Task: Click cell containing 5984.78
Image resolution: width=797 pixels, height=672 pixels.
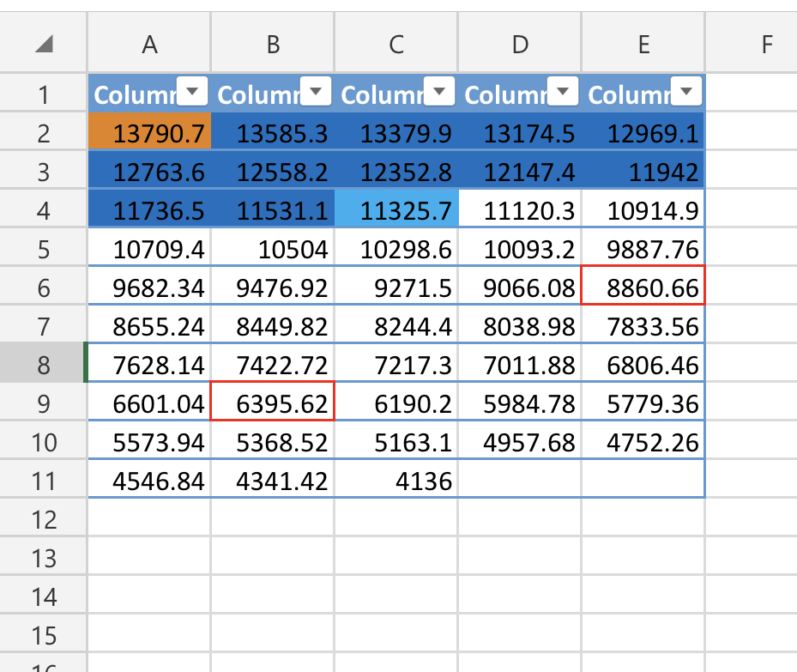Action: coord(520,402)
